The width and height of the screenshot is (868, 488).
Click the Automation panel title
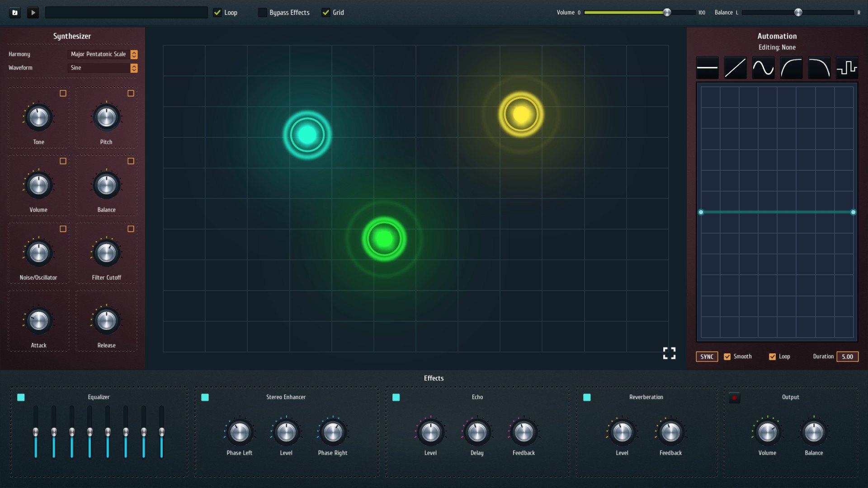pyautogui.click(x=778, y=36)
